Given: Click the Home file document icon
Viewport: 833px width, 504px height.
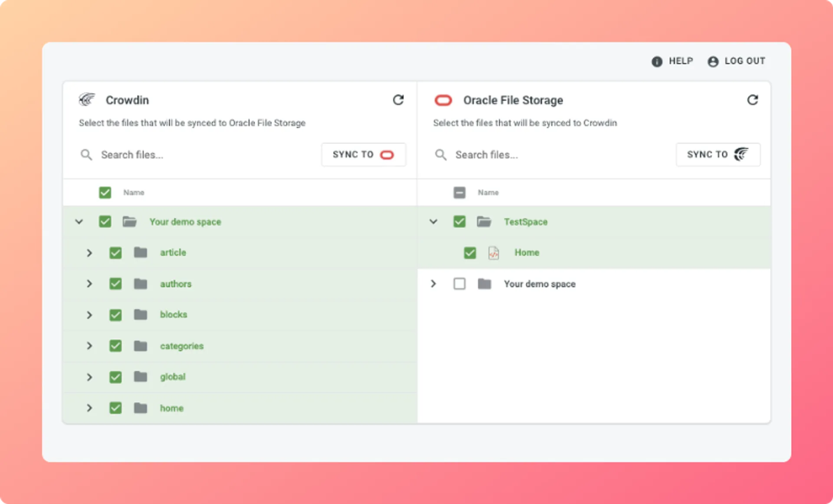Looking at the screenshot, I should 494,252.
